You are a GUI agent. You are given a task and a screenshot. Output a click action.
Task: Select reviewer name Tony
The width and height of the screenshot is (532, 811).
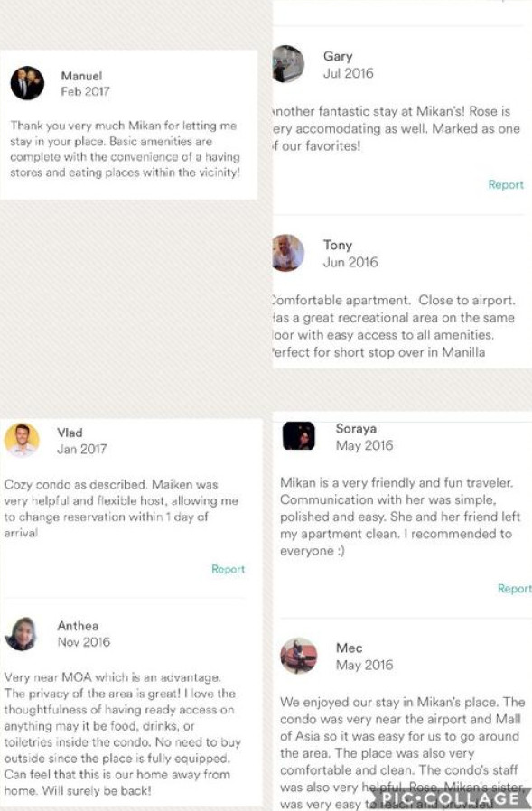pyautogui.click(x=338, y=245)
